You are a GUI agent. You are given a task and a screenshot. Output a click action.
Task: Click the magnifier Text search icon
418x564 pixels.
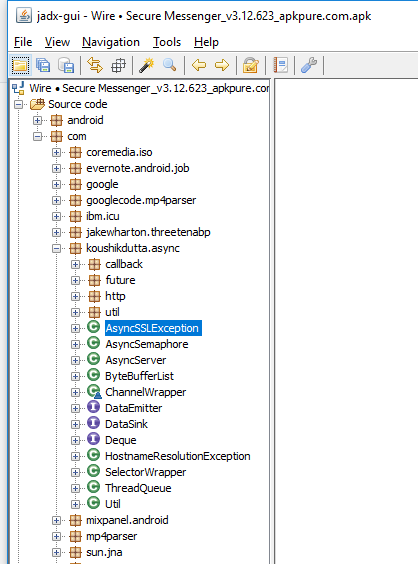pos(170,65)
